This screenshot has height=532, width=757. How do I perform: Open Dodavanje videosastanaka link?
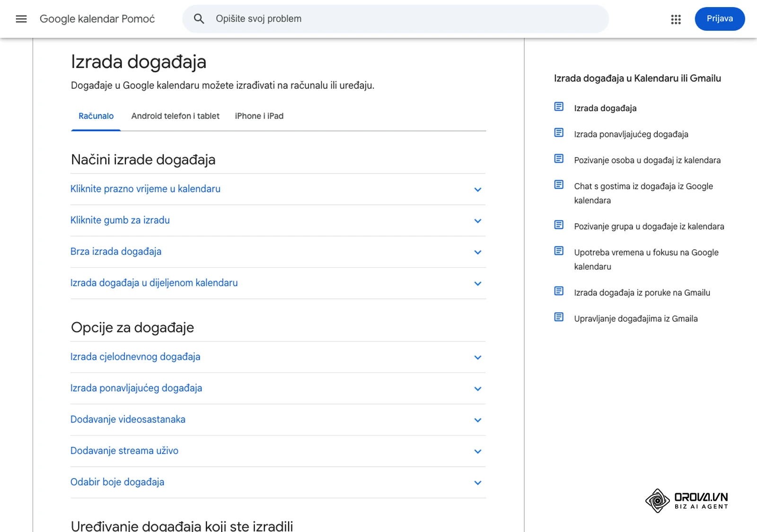pyautogui.click(x=128, y=419)
